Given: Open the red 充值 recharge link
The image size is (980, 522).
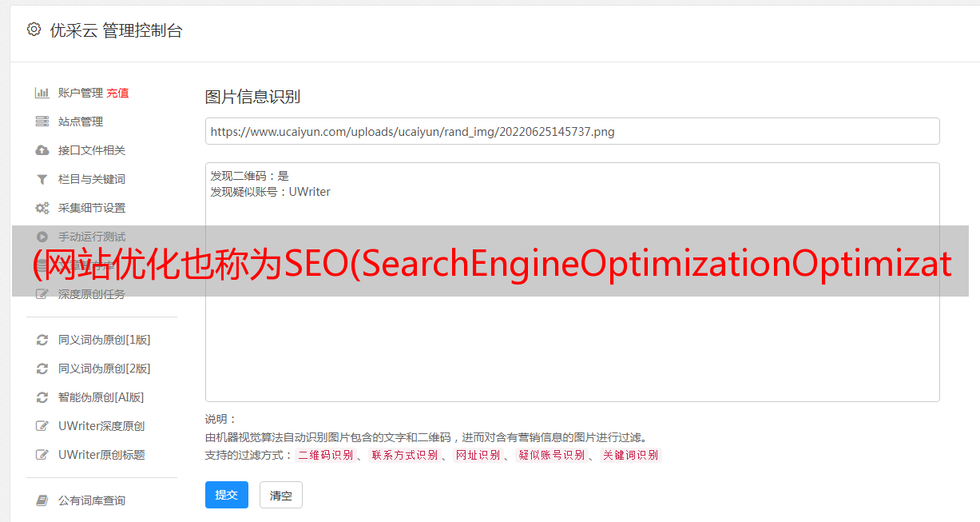Looking at the screenshot, I should (x=117, y=93).
